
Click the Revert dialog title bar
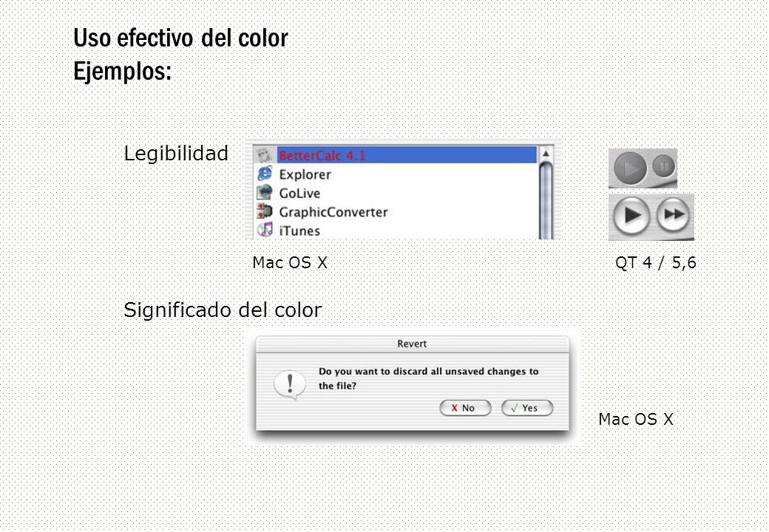pyautogui.click(x=413, y=344)
